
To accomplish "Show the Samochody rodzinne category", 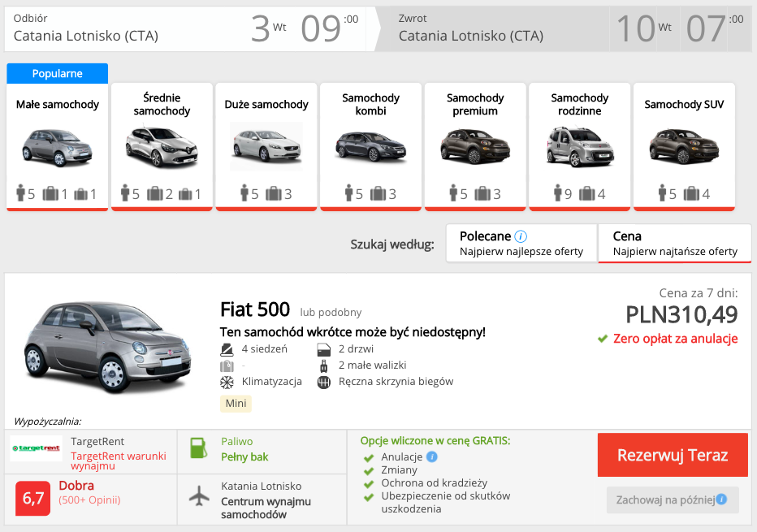I will [580, 147].
